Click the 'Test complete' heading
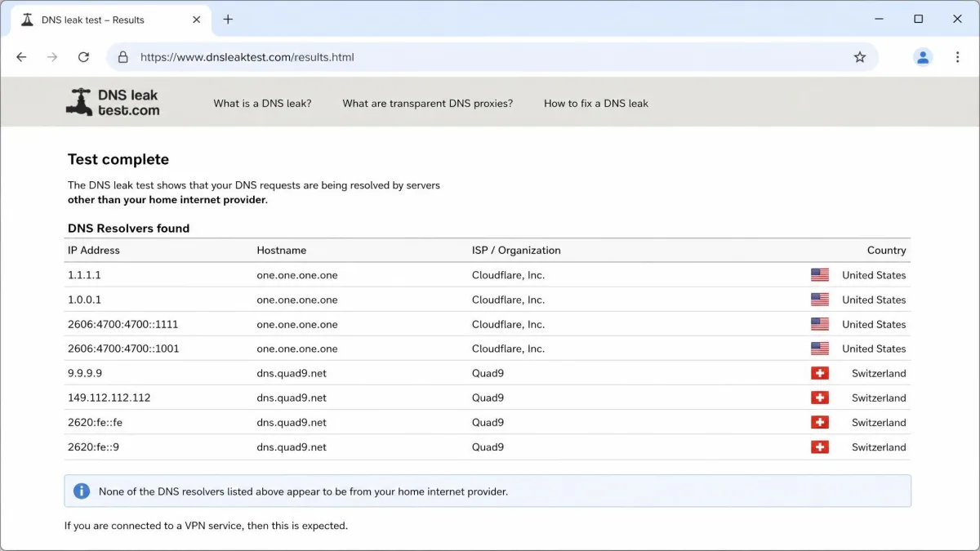This screenshot has width=980, height=551. pos(118,159)
